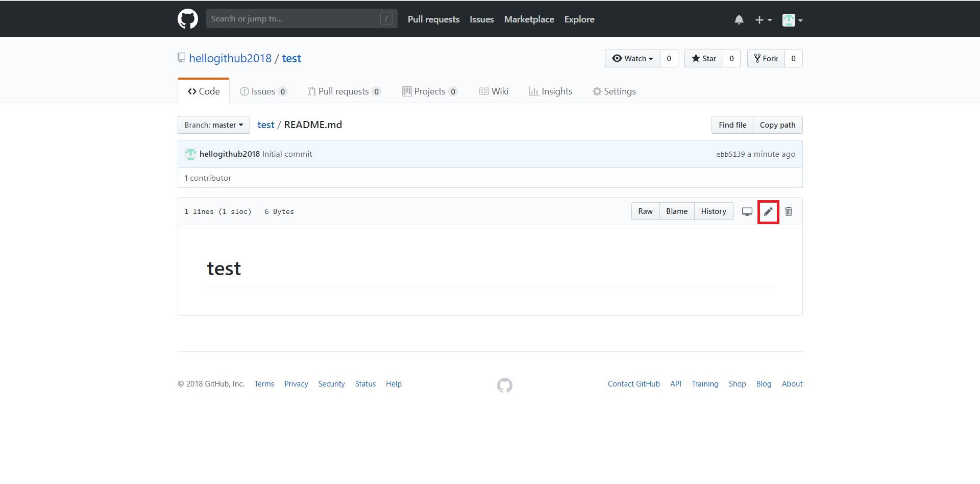Open footer API link
The image size is (980, 484).
pos(676,384)
